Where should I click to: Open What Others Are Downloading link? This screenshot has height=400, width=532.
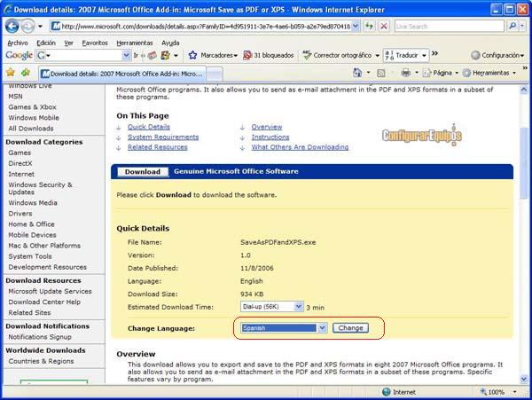coord(300,147)
